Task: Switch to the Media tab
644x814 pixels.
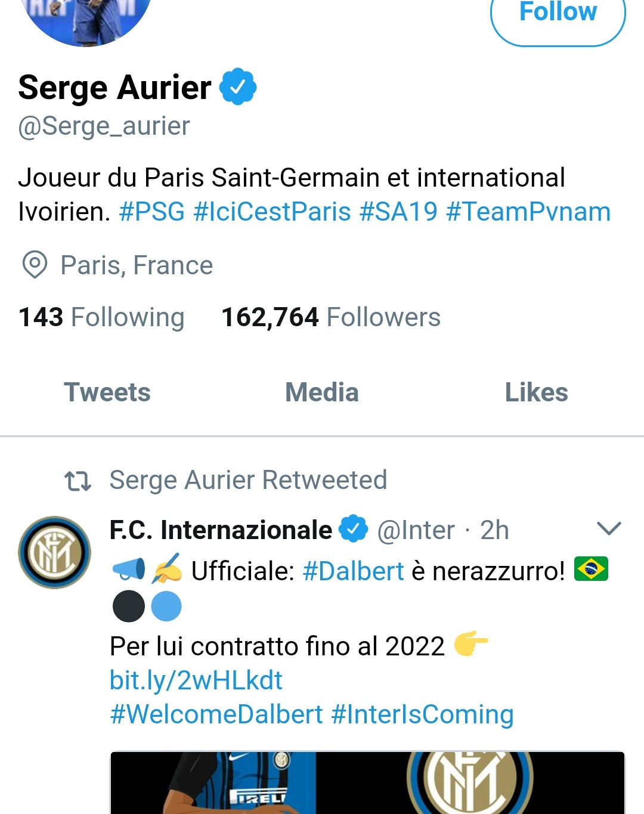Action: pyautogui.click(x=322, y=392)
